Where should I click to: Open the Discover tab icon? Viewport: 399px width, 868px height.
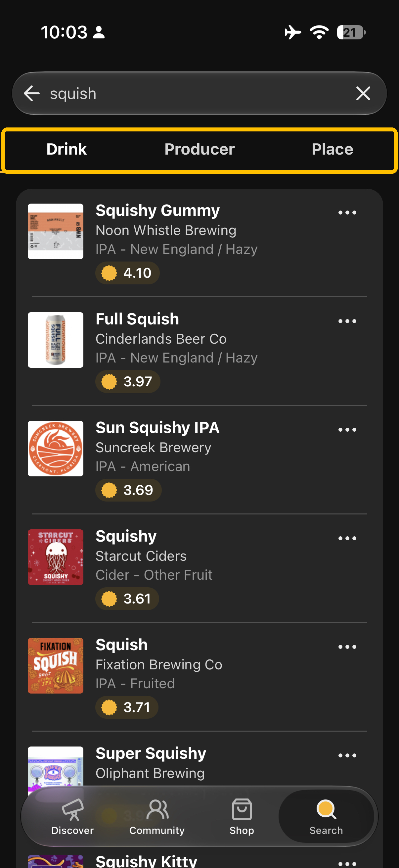72,809
